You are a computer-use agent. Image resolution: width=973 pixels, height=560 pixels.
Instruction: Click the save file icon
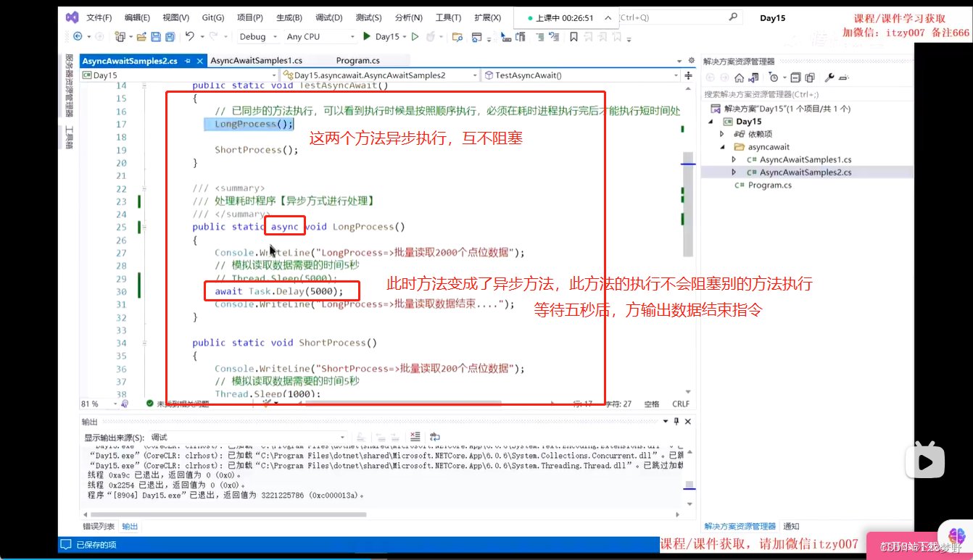[x=156, y=36]
